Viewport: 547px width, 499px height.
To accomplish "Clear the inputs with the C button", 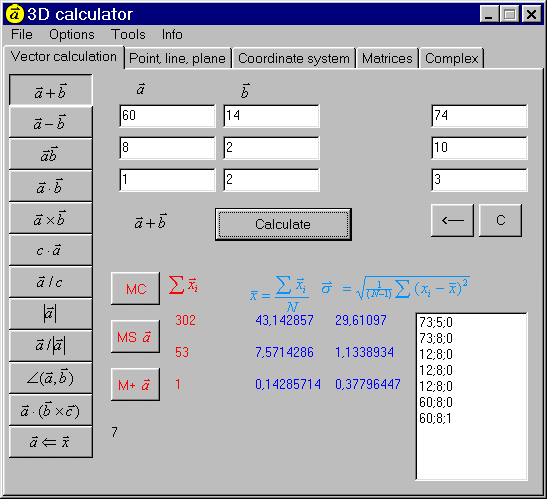I will click(501, 220).
